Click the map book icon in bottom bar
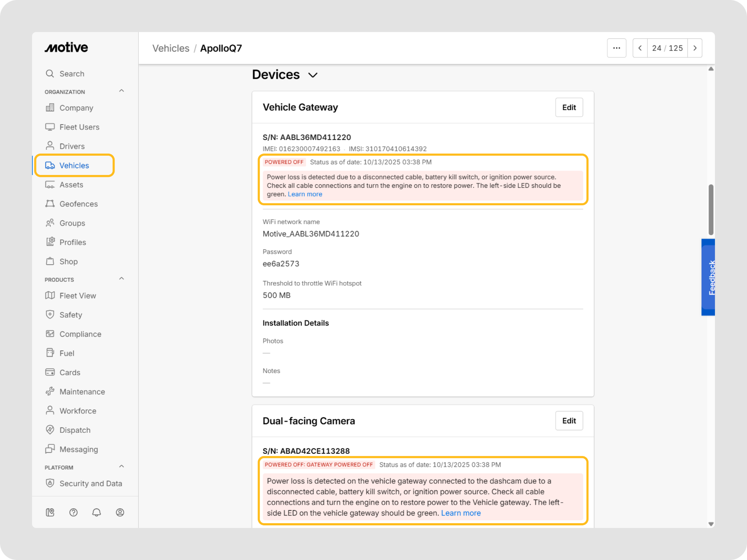This screenshot has width=747, height=560. (50, 513)
